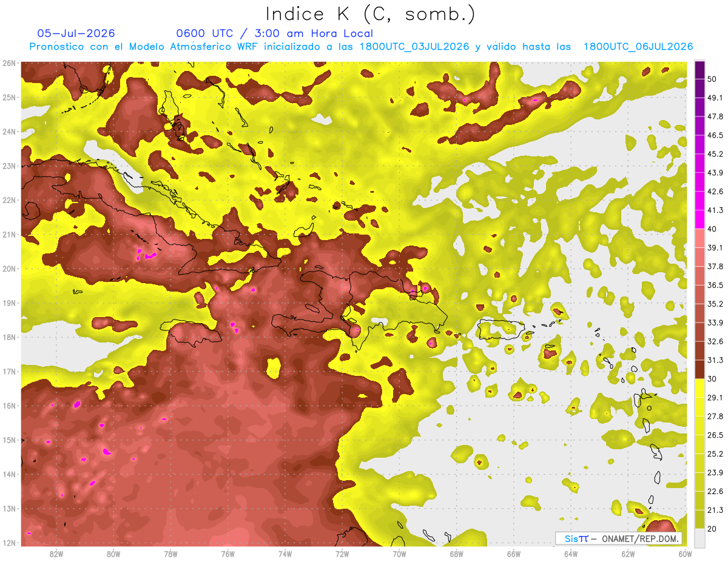Click latitude label "14N"
Screen dimensions: 728x562
8,474
